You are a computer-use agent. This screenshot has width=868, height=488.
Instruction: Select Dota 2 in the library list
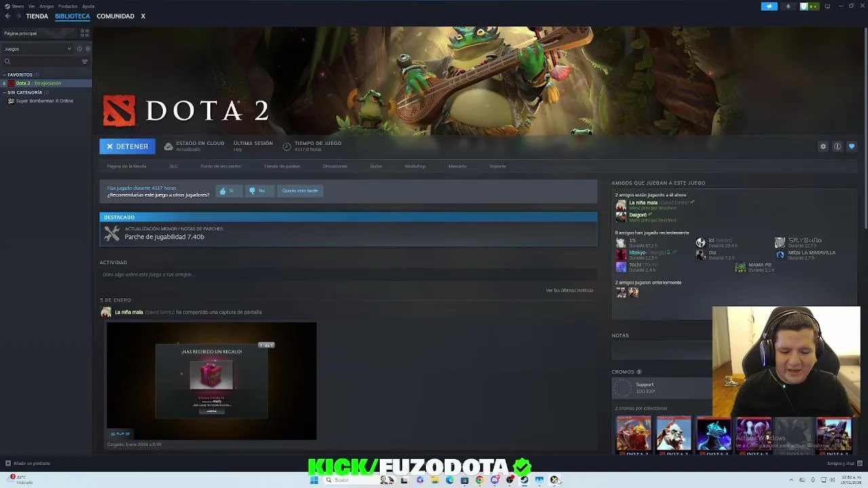[46, 83]
